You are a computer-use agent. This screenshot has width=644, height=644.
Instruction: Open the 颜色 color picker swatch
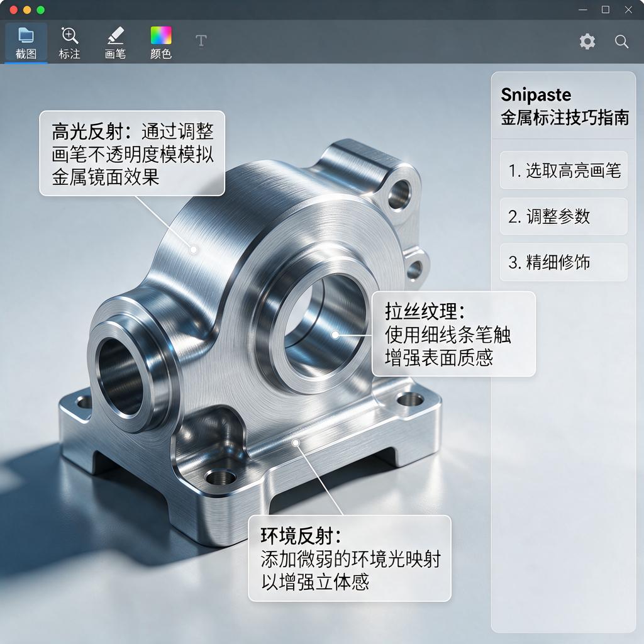[x=161, y=43]
